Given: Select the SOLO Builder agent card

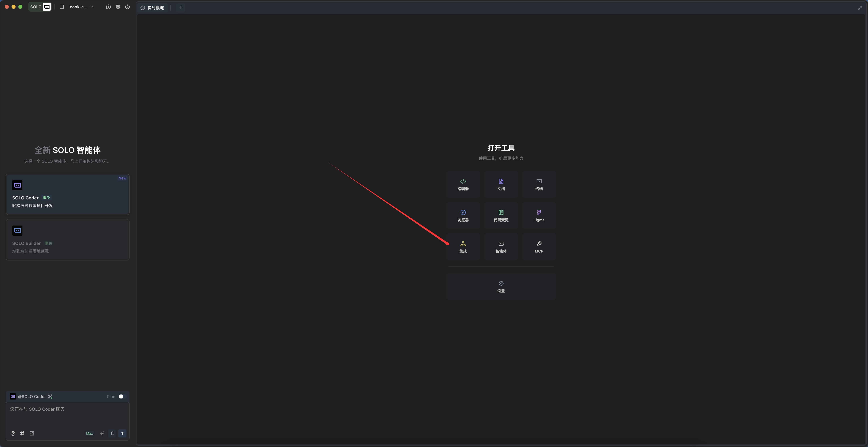Looking at the screenshot, I should [x=67, y=240].
